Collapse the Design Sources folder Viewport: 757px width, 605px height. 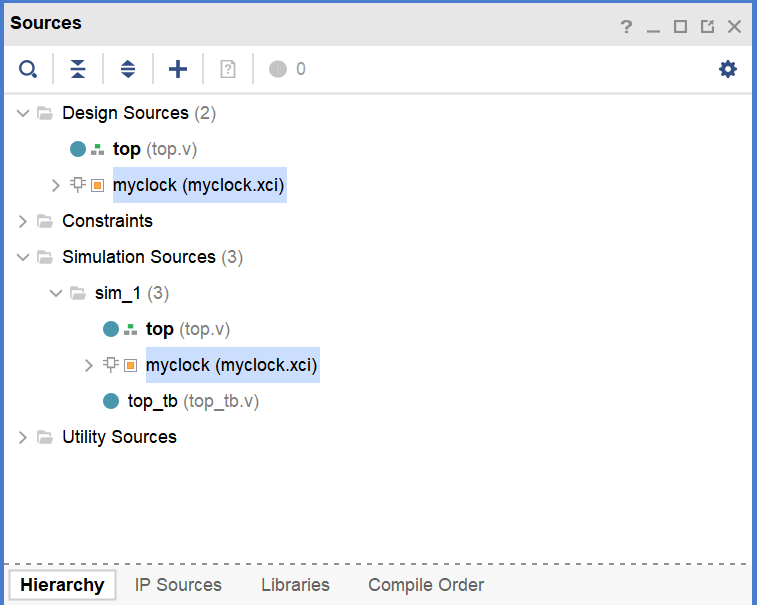point(24,113)
